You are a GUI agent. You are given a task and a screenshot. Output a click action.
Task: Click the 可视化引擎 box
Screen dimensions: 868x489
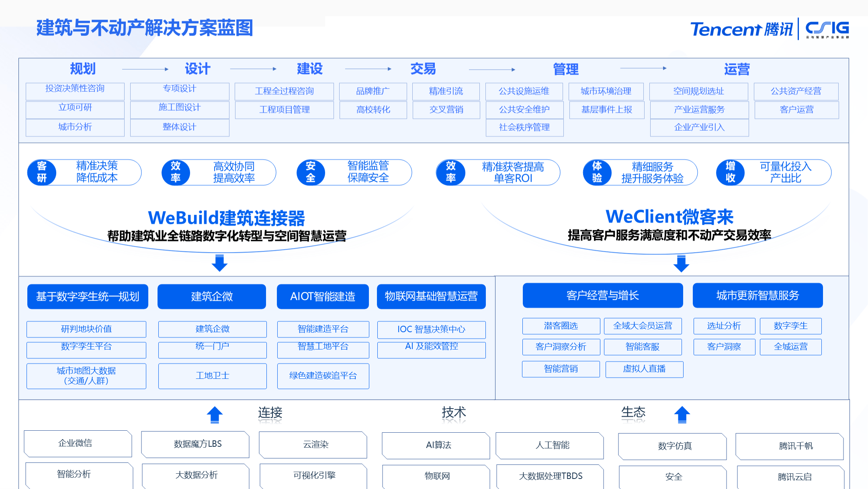(314, 476)
